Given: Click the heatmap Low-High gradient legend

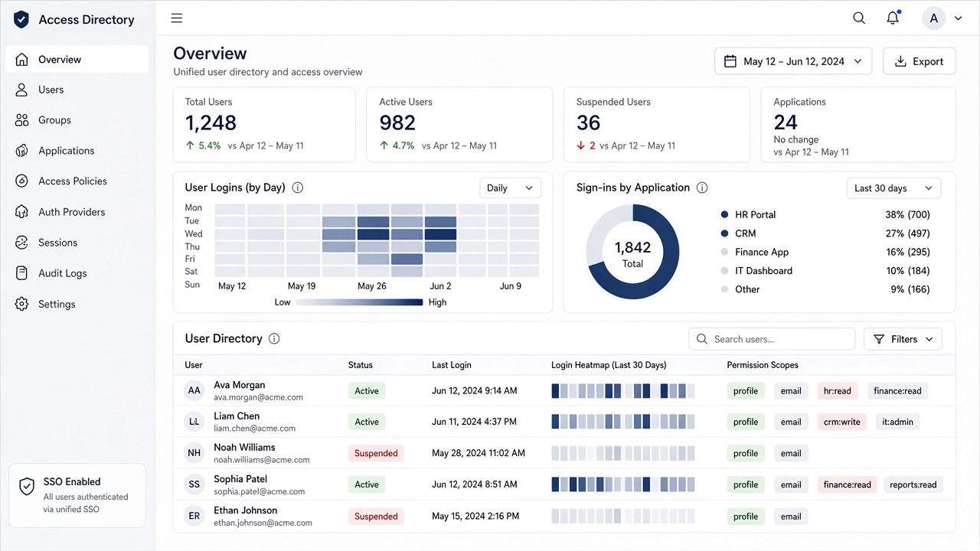Looking at the screenshot, I should tap(359, 302).
